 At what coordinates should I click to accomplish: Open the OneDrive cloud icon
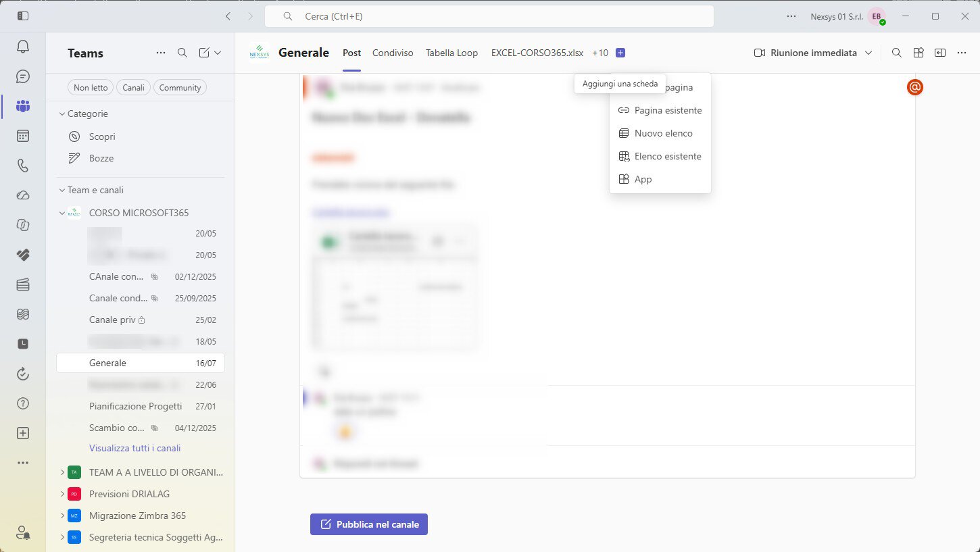pos(23,195)
